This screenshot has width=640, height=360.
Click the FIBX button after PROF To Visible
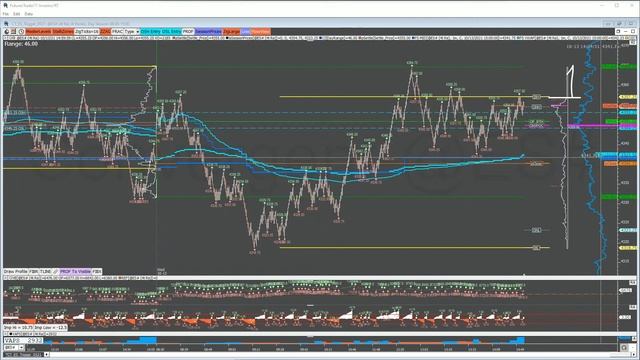97,271
